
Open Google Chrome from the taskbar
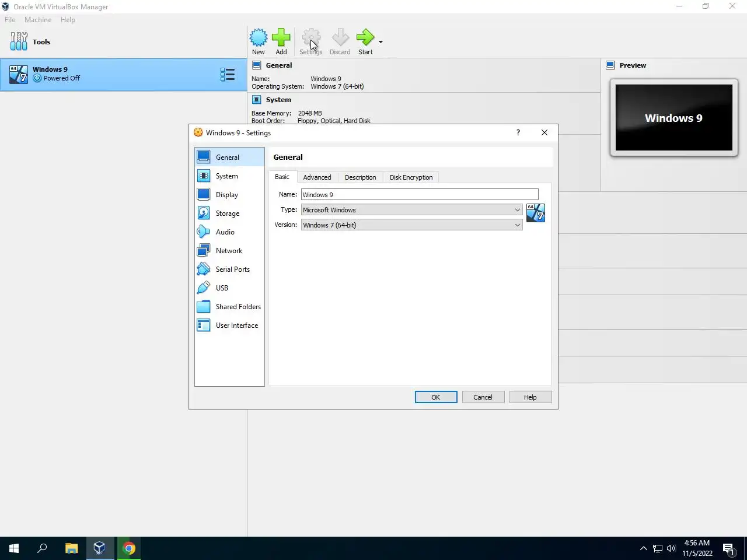point(129,548)
